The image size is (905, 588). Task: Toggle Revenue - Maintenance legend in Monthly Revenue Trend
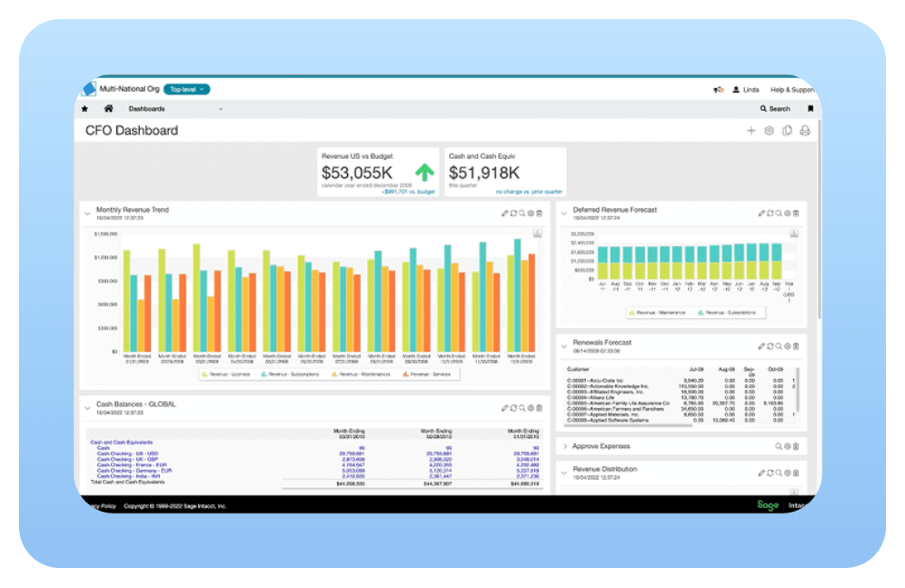tap(362, 374)
